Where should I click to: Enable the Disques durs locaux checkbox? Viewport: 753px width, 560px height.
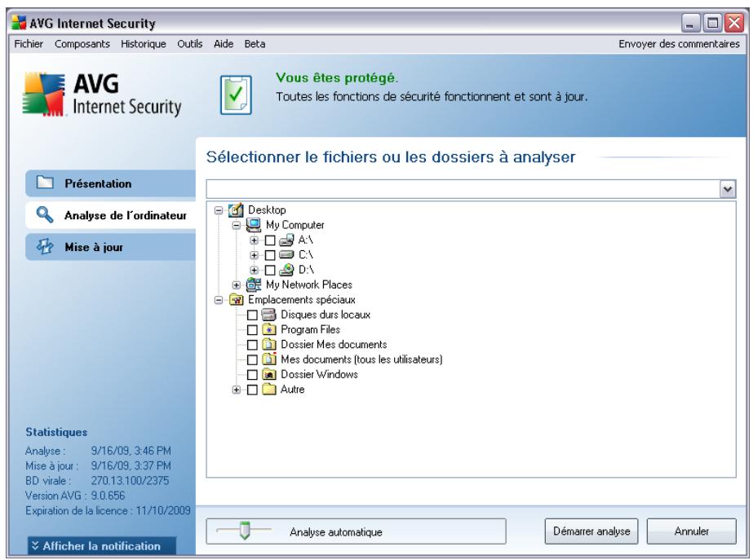pos(252,315)
